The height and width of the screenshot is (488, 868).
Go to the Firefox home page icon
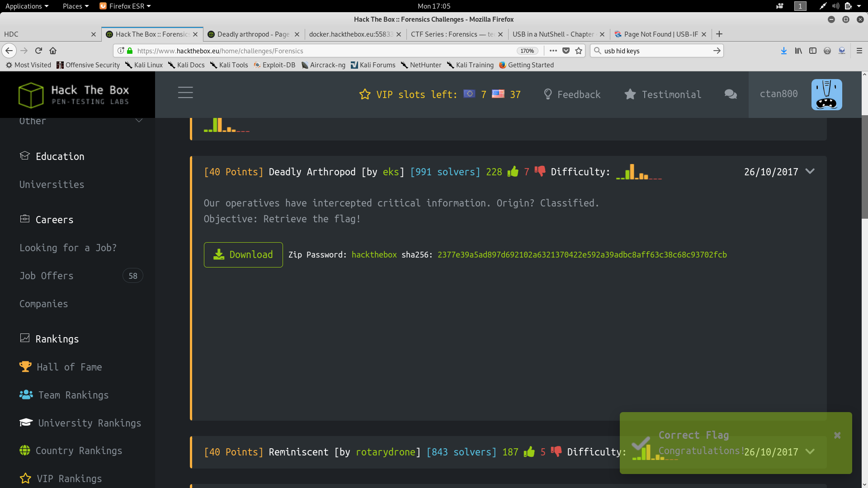pyautogui.click(x=53, y=51)
